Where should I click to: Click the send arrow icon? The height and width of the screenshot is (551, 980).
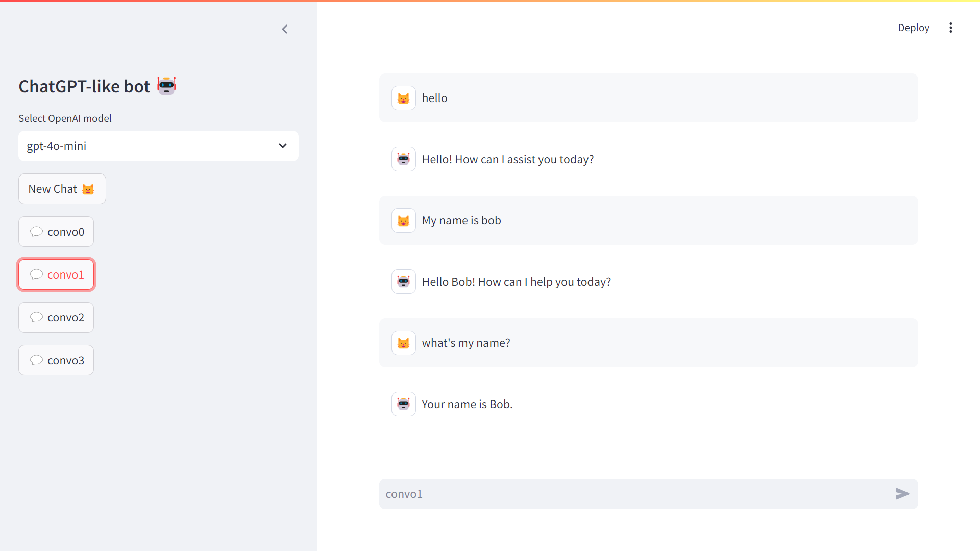pos(902,494)
